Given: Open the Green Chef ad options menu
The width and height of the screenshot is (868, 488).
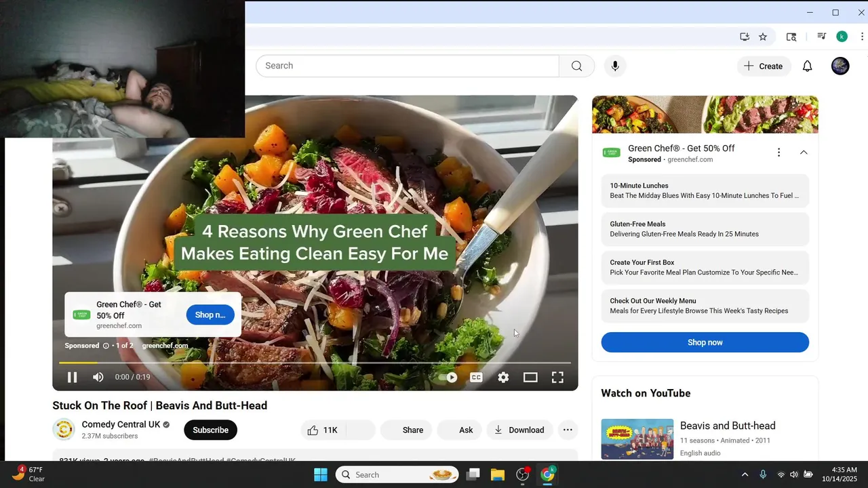Looking at the screenshot, I should (778, 152).
